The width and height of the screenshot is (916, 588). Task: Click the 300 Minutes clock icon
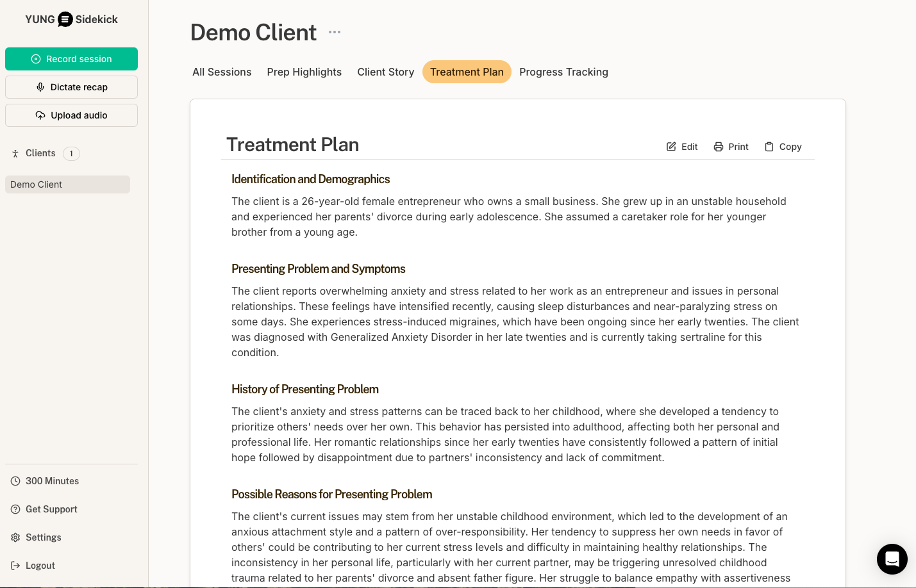click(15, 481)
